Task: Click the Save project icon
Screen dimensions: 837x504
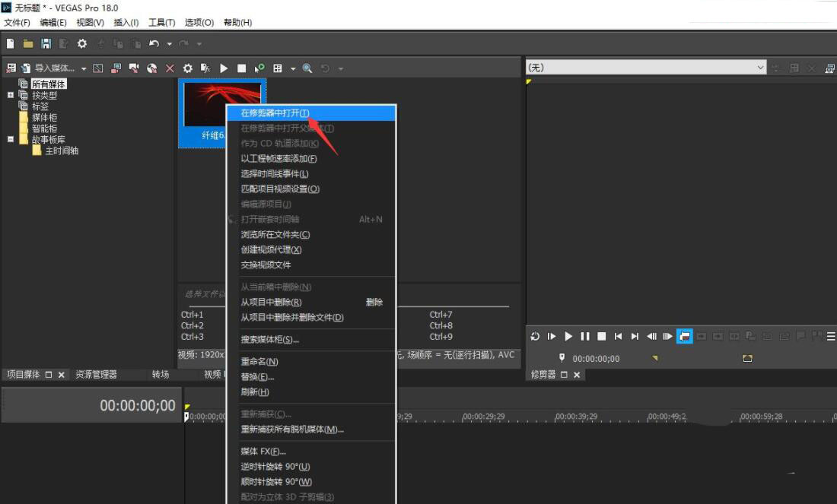Action: tap(46, 43)
